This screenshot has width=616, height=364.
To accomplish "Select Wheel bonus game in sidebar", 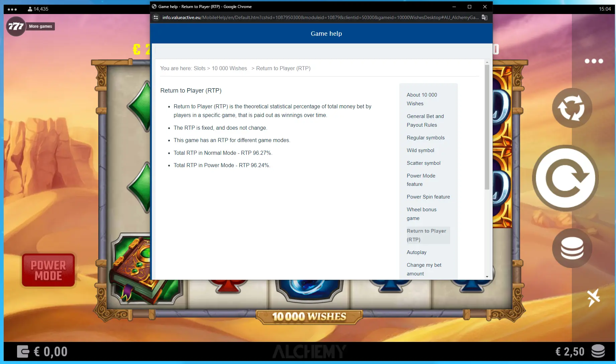I will click(x=421, y=214).
